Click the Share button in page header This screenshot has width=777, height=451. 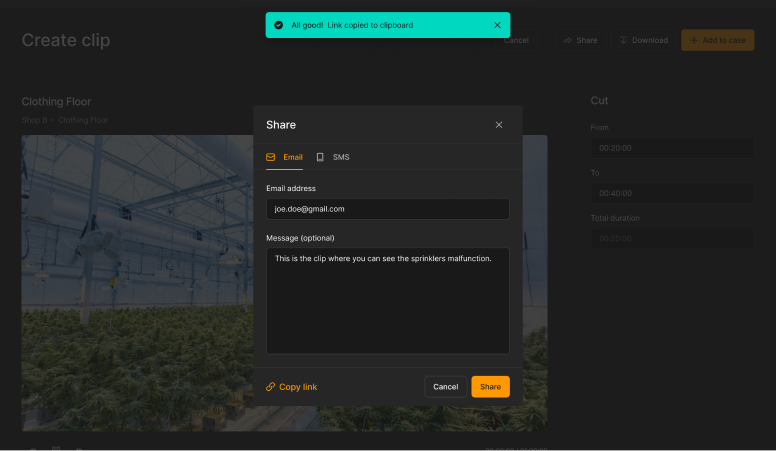pyautogui.click(x=580, y=40)
